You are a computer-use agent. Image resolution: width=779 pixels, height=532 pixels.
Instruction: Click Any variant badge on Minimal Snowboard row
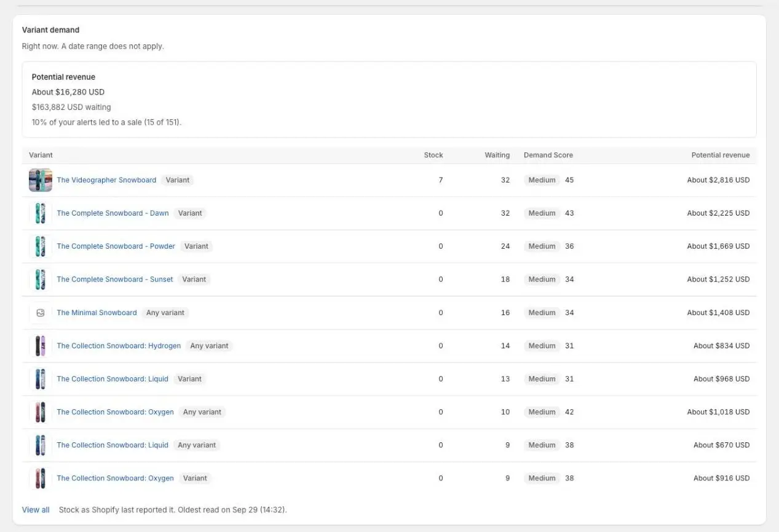[165, 313]
